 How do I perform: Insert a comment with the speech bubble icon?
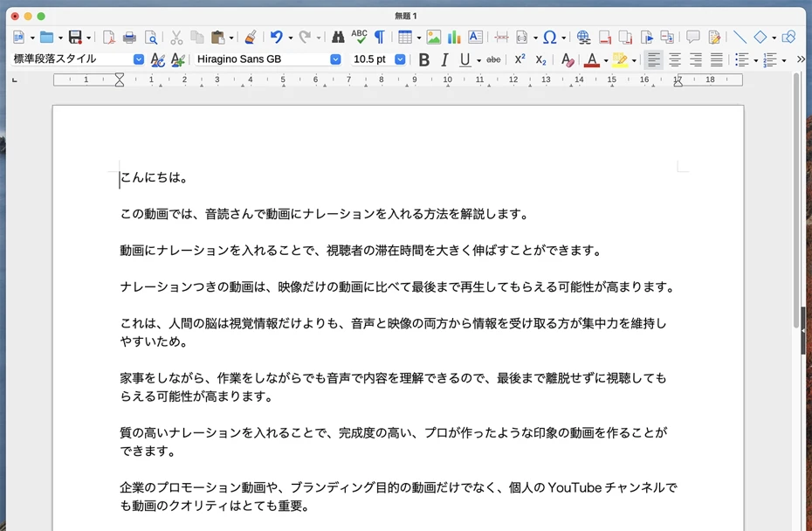tap(693, 37)
